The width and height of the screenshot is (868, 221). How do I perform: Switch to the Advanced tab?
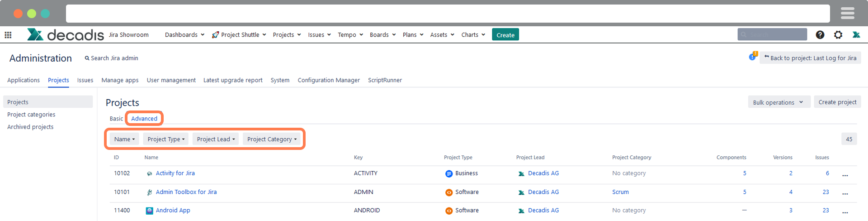(x=144, y=119)
